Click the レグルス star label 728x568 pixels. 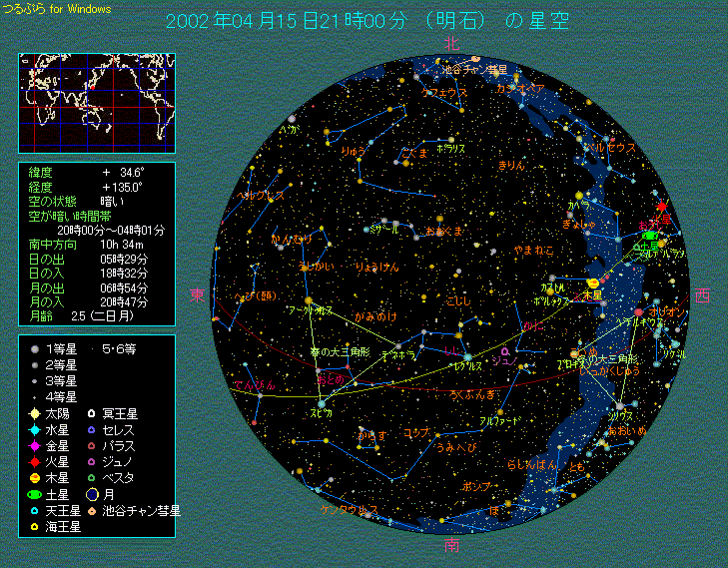(x=468, y=366)
